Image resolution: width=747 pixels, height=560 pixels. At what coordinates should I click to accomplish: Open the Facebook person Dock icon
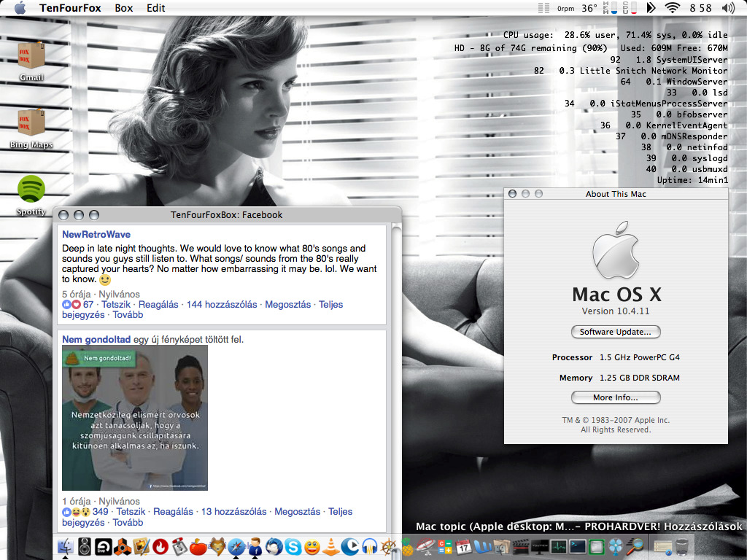point(255,547)
